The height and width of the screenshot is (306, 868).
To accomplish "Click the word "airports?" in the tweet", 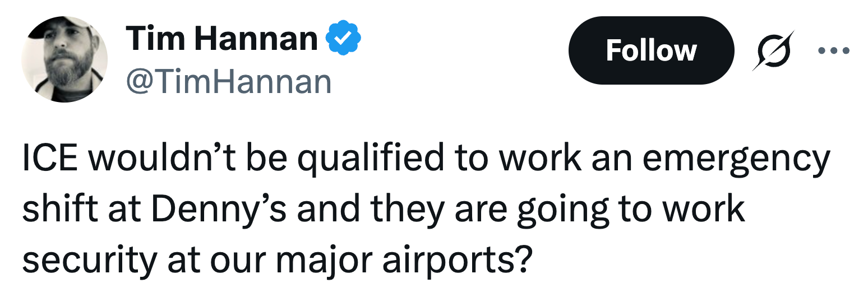I will [456, 259].
